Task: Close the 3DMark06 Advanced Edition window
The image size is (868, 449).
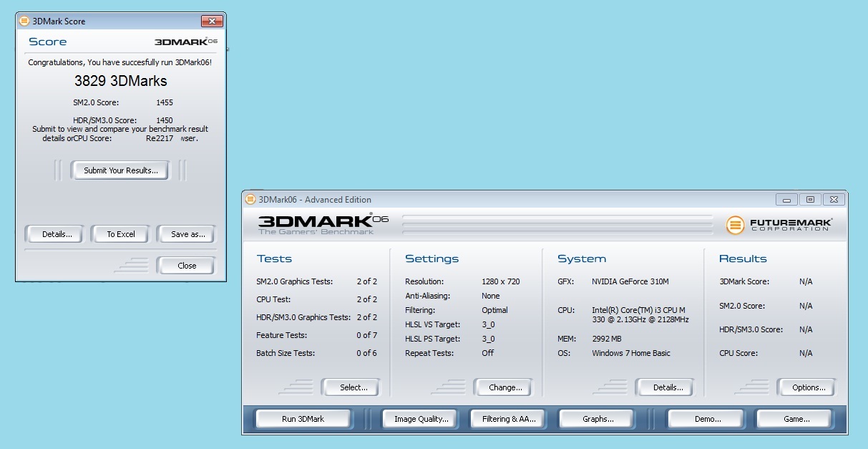Action: pos(834,200)
